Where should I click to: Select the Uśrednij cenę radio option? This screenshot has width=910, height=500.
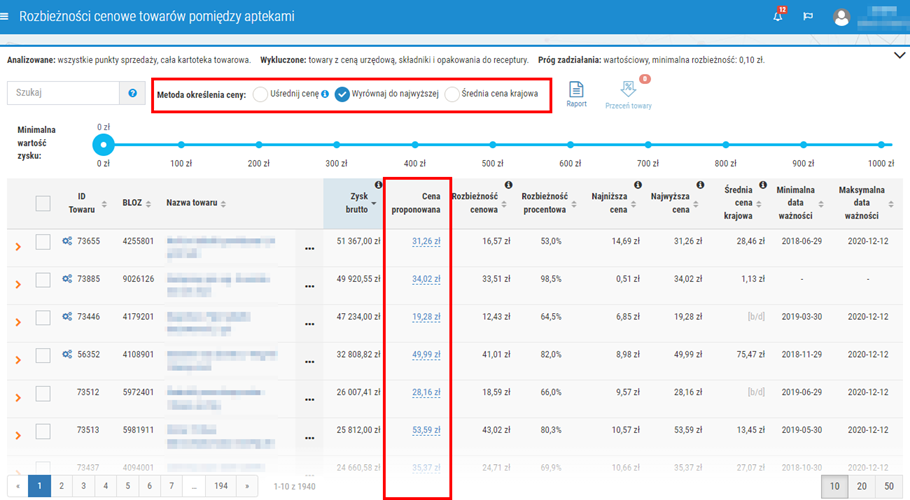tap(261, 95)
